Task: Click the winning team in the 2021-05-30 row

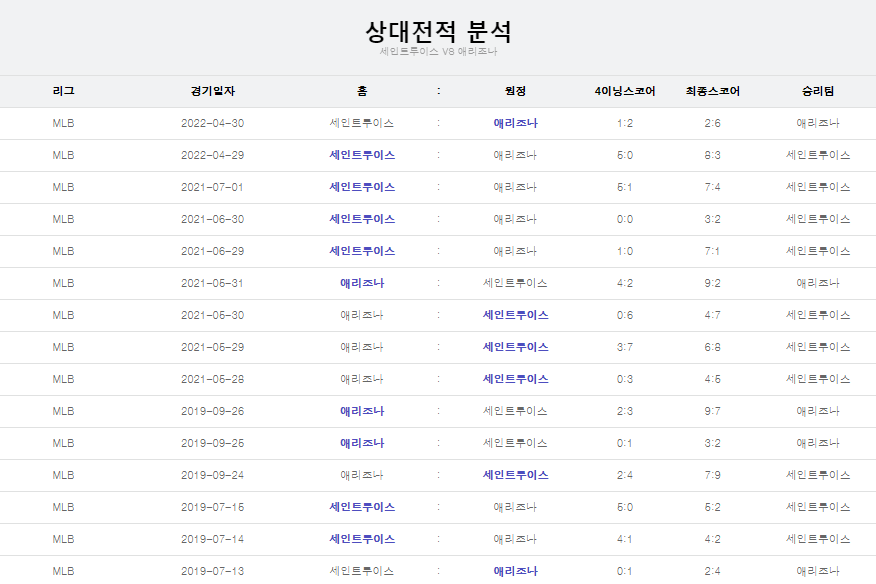Action: [x=818, y=315]
